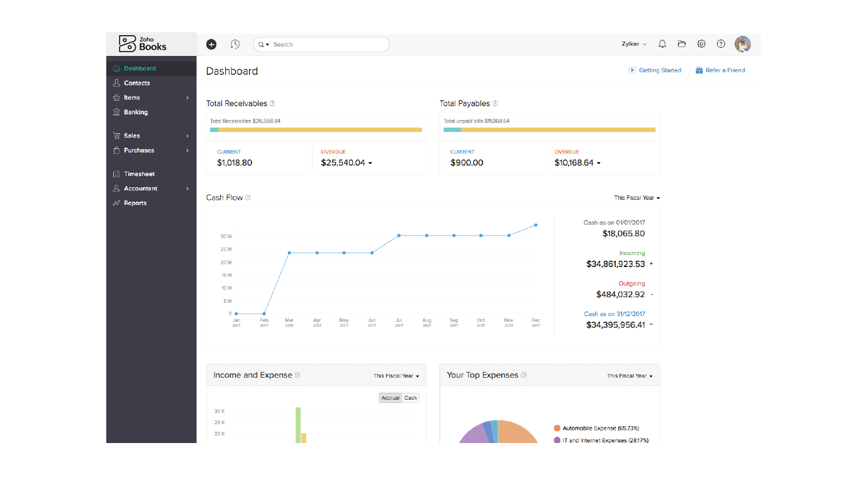Expand the Sales sidebar menu
Screen dimensions: 866x504
pos(131,135)
